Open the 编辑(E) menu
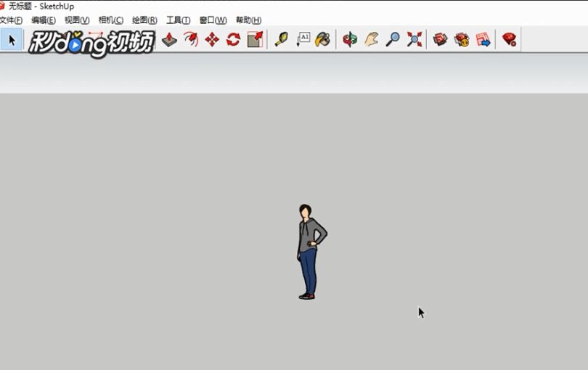This screenshot has height=370, width=588. click(44, 20)
